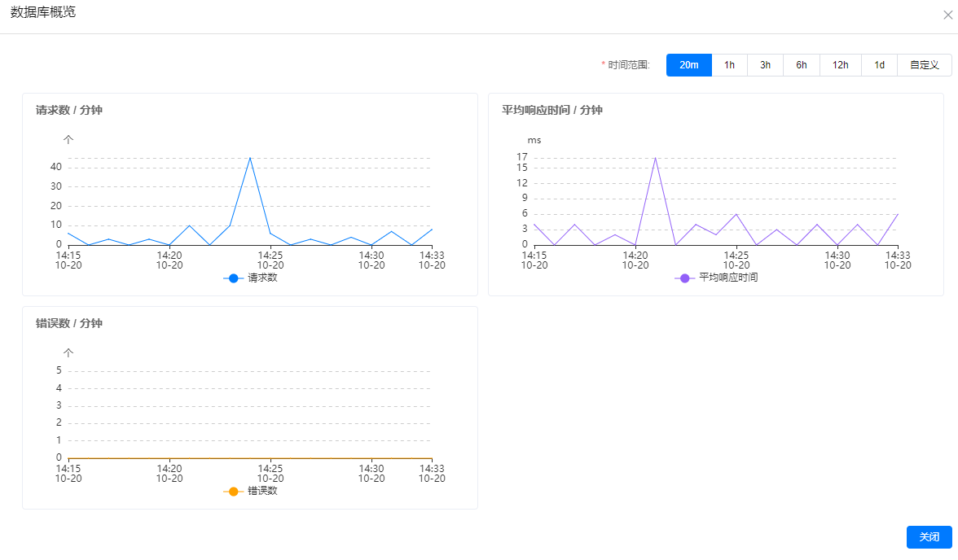This screenshot has height=560, width=958.
Task: Click the 错误数 / 分钟 chart title
Action: (x=69, y=323)
